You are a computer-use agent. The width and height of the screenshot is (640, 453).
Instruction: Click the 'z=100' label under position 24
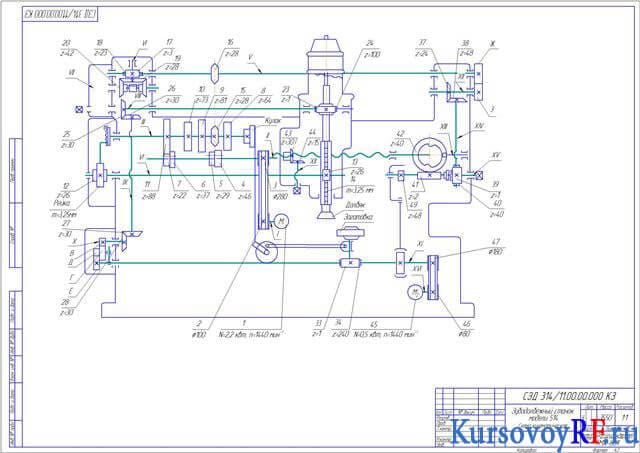click(371, 54)
